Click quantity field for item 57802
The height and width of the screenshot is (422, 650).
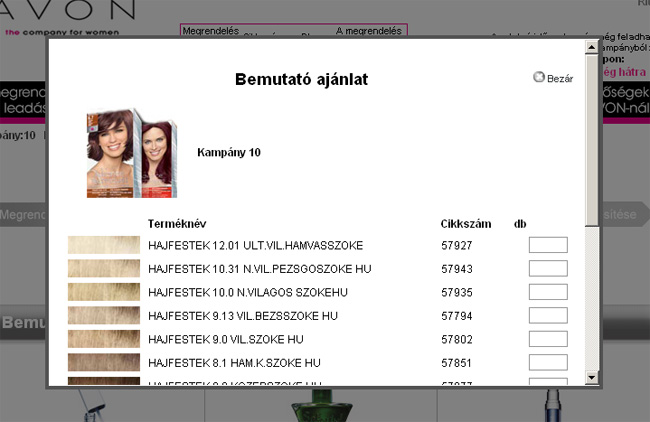(548, 339)
